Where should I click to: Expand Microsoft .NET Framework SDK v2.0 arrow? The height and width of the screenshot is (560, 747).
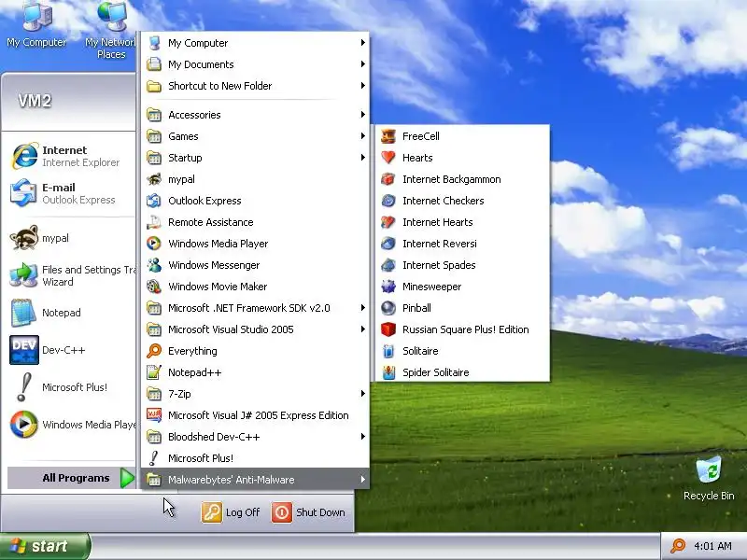tap(363, 308)
